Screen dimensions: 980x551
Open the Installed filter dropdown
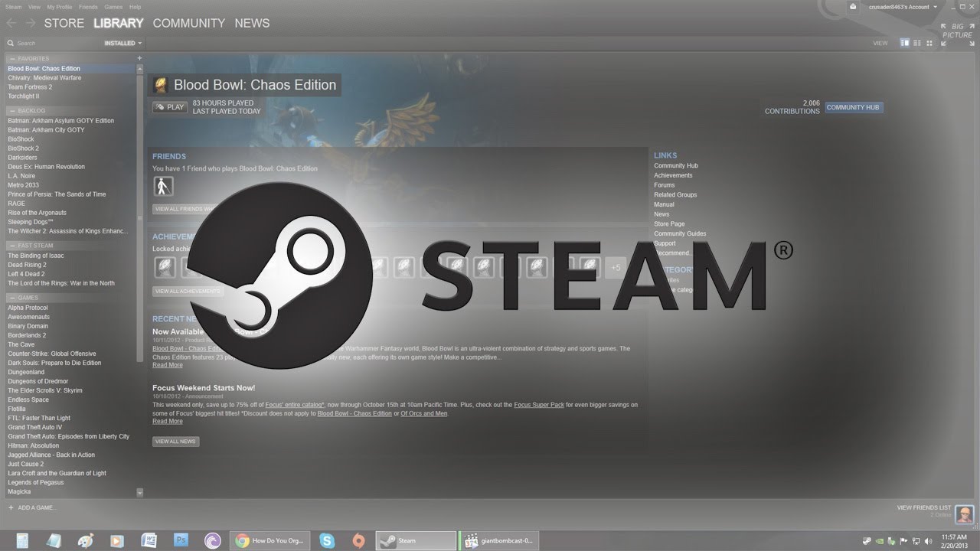pos(123,44)
